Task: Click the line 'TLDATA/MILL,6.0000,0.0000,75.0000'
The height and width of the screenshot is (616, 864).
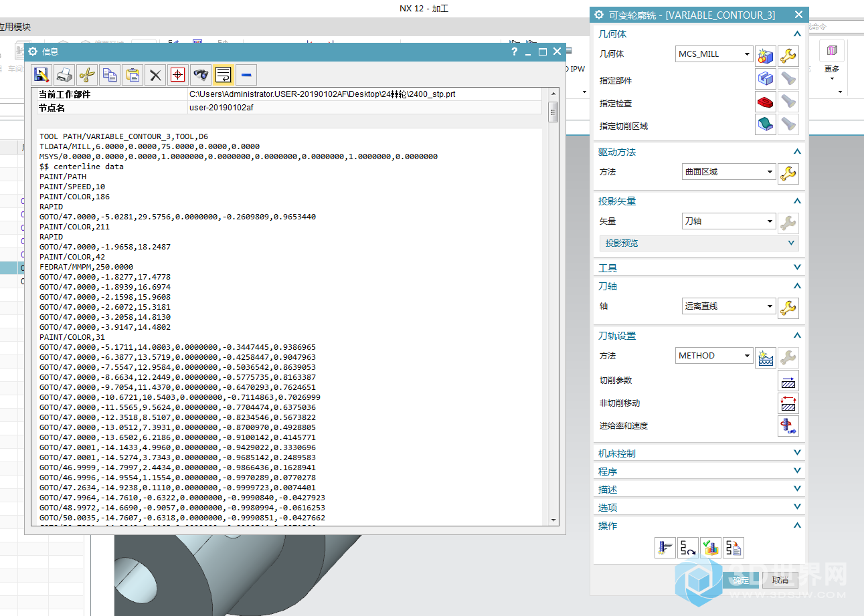Action: [x=149, y=146]
